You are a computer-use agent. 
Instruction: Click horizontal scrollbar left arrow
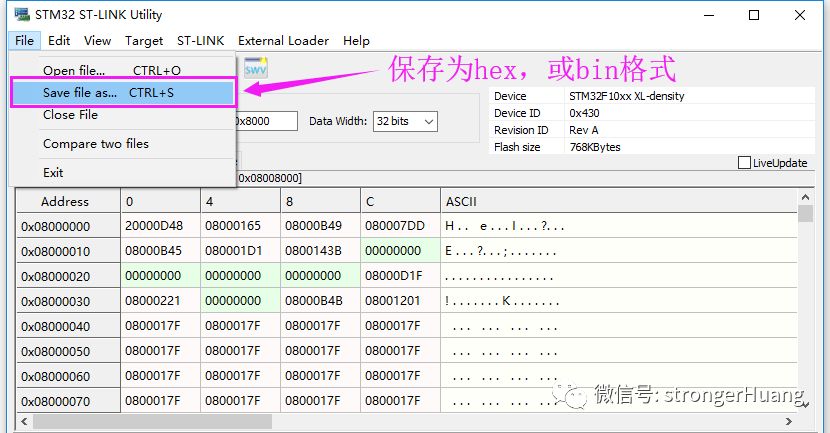(24, 421)
